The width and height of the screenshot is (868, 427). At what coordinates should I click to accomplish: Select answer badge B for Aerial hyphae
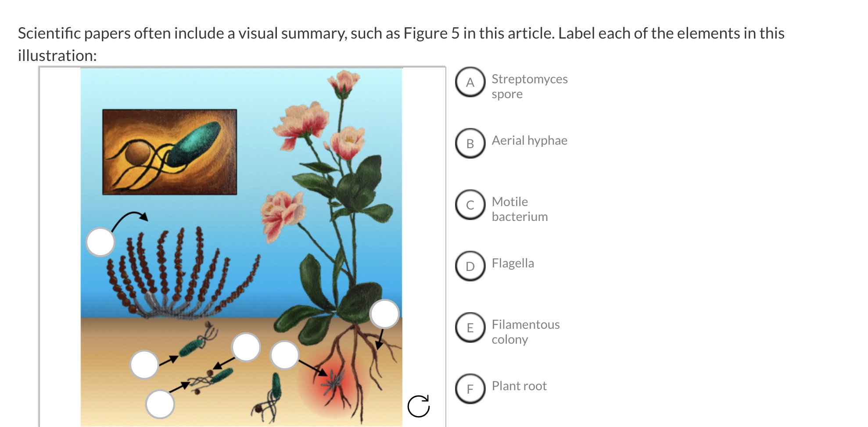(470, 143)
